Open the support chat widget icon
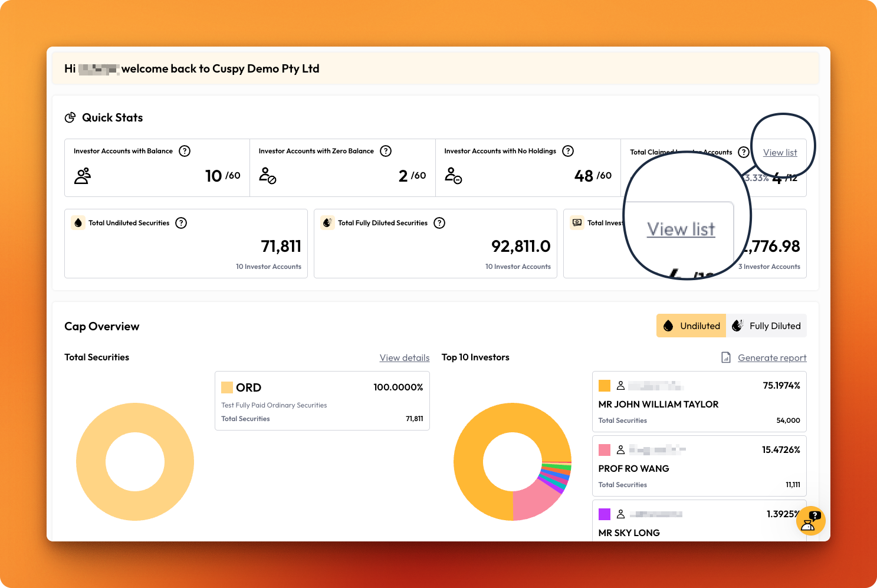This screenshot has height=588, width=877. 810,521
